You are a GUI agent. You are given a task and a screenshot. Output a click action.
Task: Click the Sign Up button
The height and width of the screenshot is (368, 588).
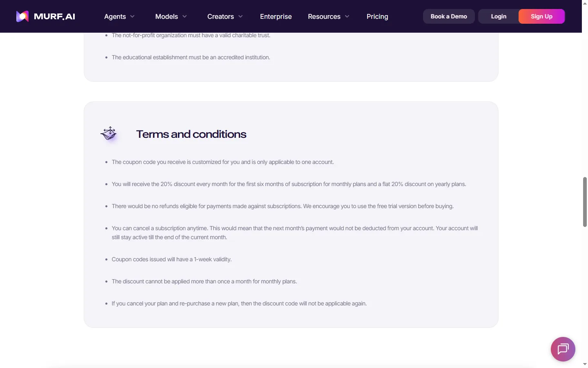(x=541, y=16)
